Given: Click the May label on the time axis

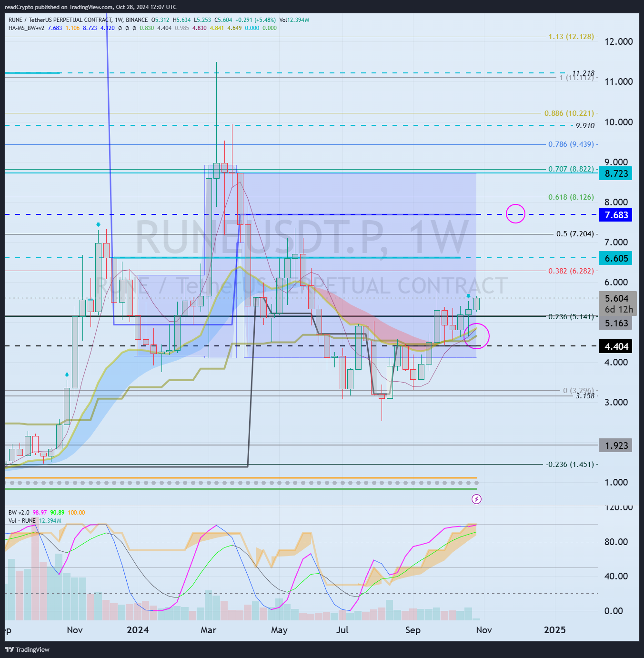Looking at the screenshot, I should pyautogui.click(x=279, y=630).
